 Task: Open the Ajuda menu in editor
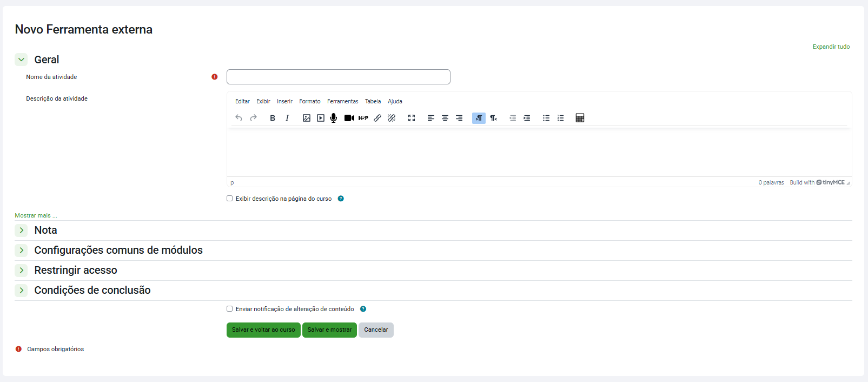(x=395, y=101)
